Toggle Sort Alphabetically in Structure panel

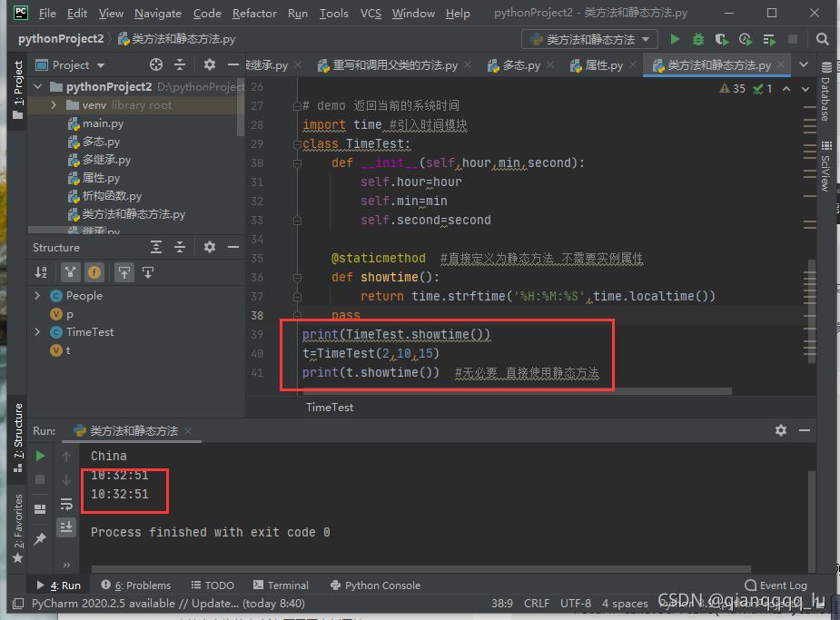coord(41,272)
